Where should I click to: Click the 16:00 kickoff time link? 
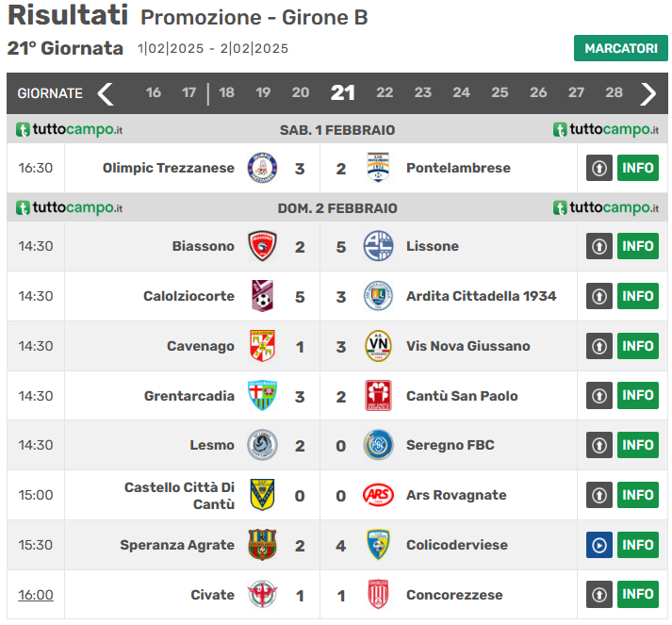tap(36, 595)
